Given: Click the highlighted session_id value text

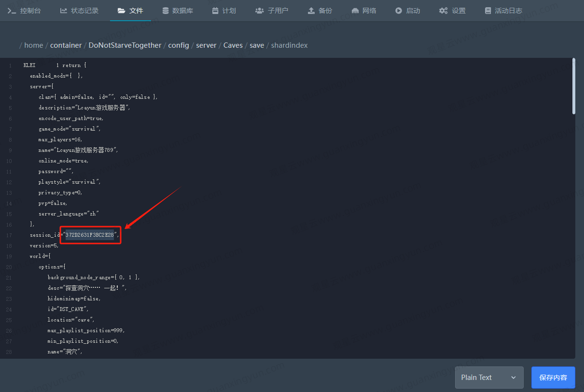Looking at the screenshot, I should pyautogui.click(x=90, y=235).
